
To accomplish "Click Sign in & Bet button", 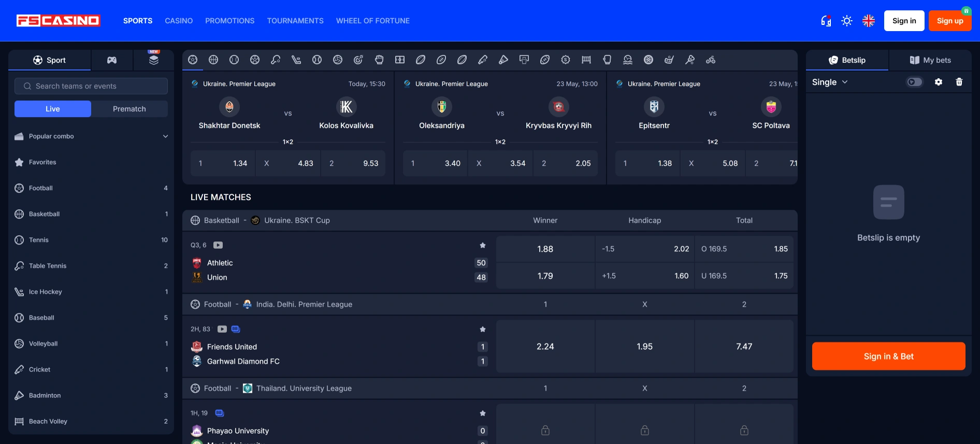I will [889, 356].
